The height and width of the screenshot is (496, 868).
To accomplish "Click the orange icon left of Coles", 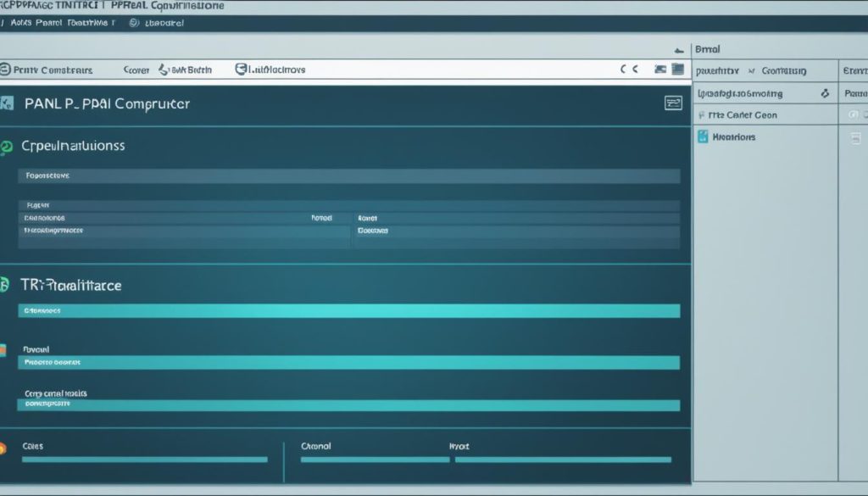I will click(3, 448).
